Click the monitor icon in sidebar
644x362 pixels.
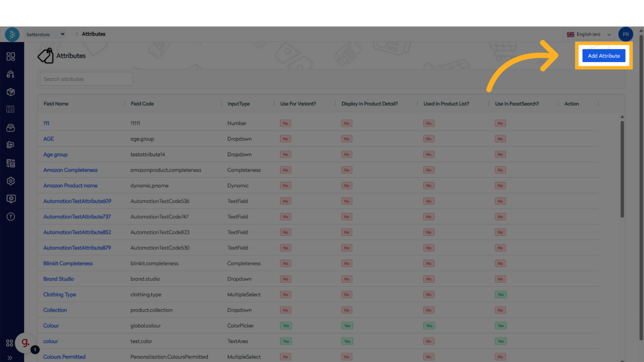11,199
